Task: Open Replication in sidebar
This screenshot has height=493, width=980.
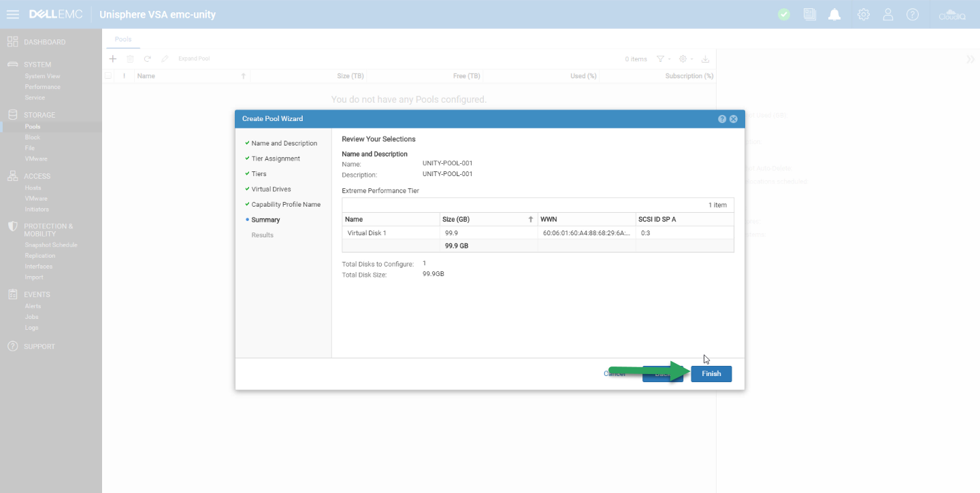Action: [40, 256]
